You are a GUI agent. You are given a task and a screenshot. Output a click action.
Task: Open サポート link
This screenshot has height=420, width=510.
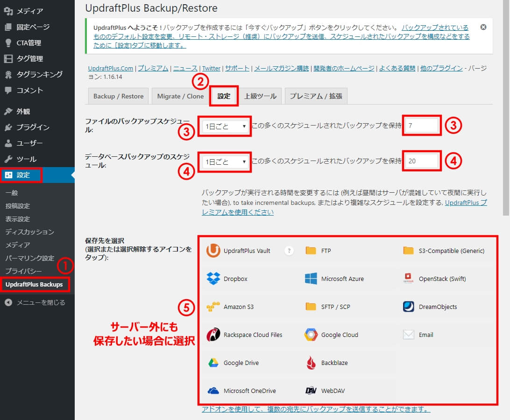click(237, 68)
